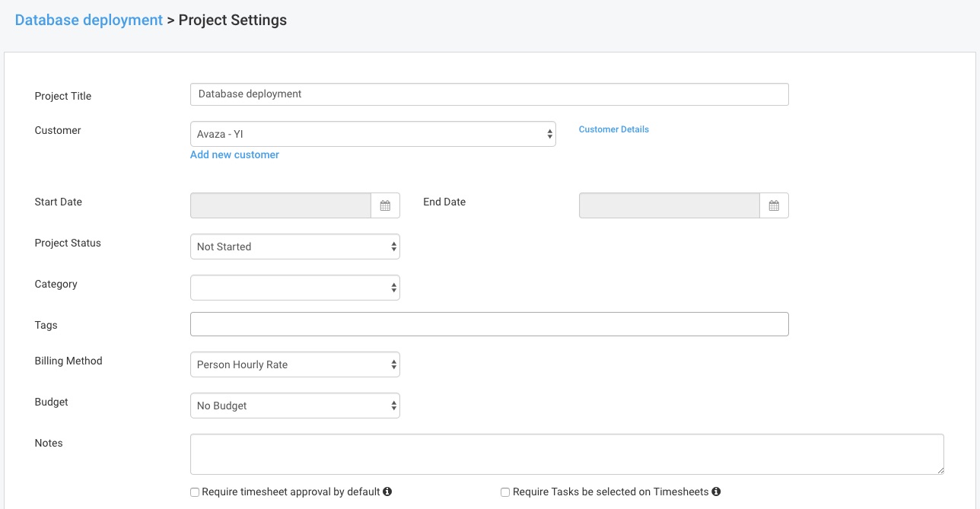Open the Customer dropdown showing Avaza - YI
Viewport: 980px width, 509px height.
pos(373,134)
